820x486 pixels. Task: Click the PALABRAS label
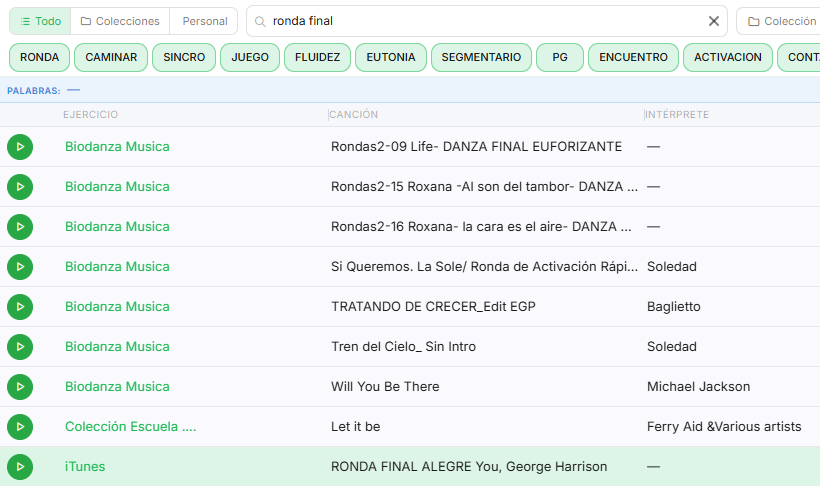point(33,91)
